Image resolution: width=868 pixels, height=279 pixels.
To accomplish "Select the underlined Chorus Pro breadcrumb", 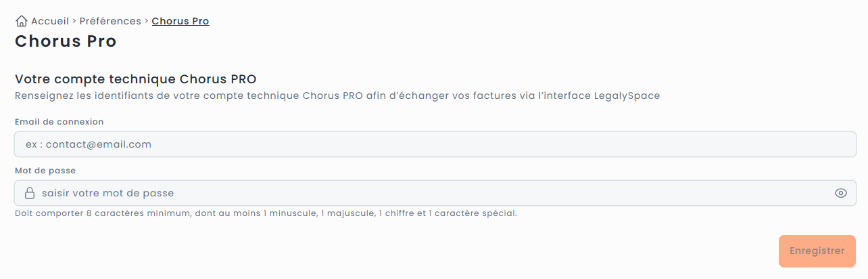I will click(180, 21).
